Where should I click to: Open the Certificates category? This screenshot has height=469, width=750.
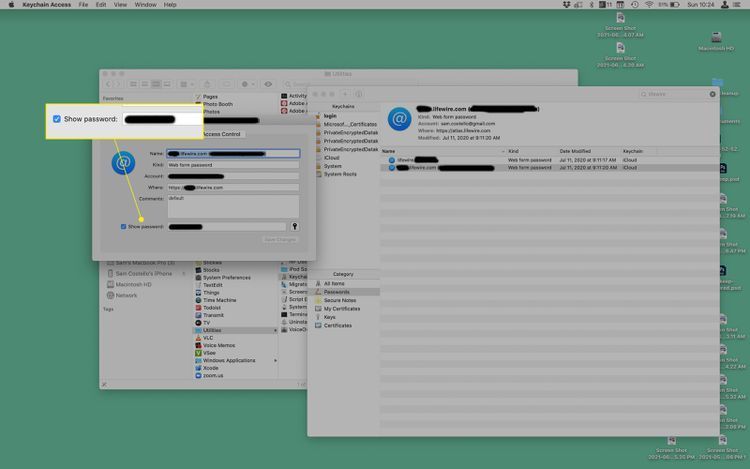(338, 325)
